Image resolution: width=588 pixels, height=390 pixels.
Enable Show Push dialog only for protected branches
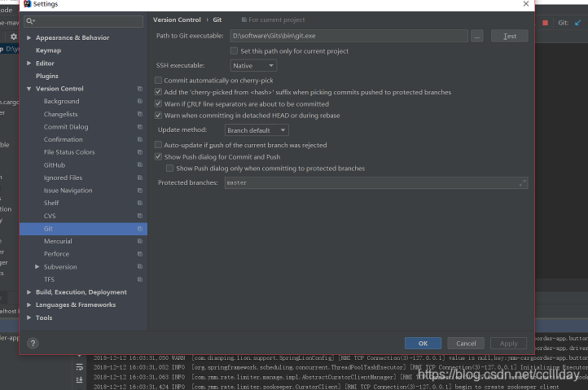(170, 169)
